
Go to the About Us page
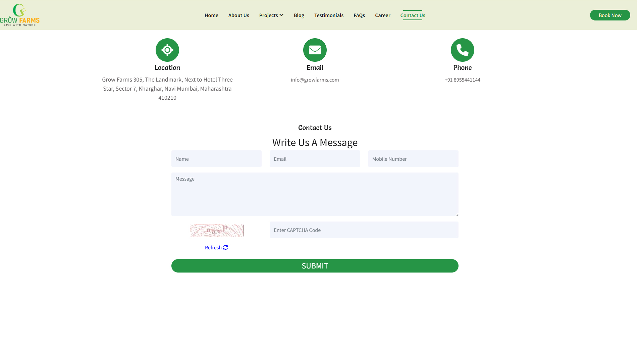(x=239, y=15)
